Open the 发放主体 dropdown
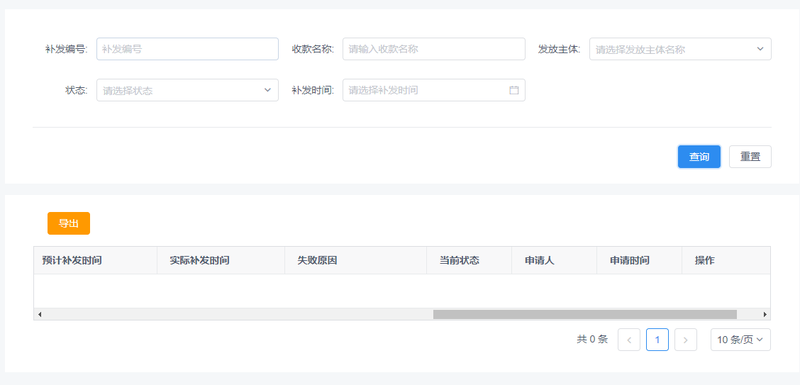The width and height of the screenshot is (800, 385). tap(680, 49)
